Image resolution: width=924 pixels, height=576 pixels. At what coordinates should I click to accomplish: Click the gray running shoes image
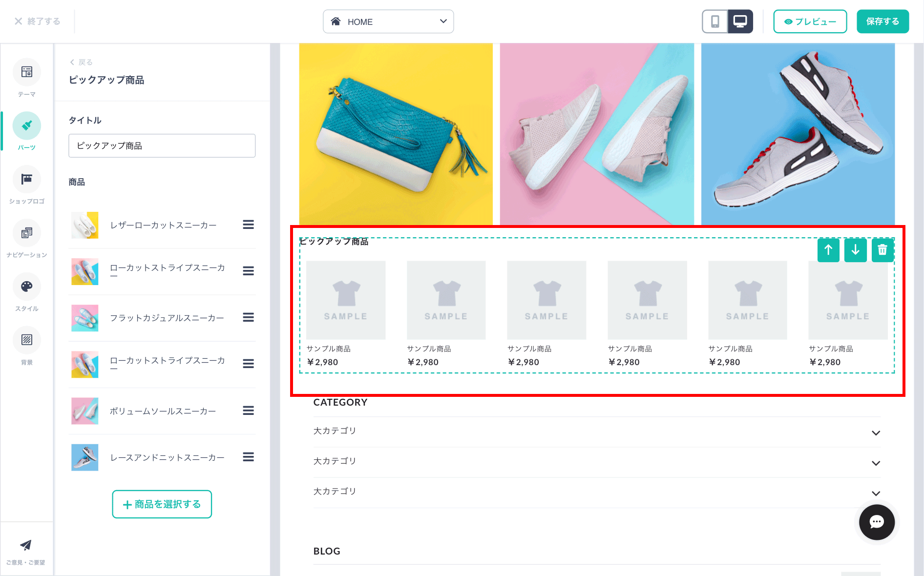[x=798, y=134]
